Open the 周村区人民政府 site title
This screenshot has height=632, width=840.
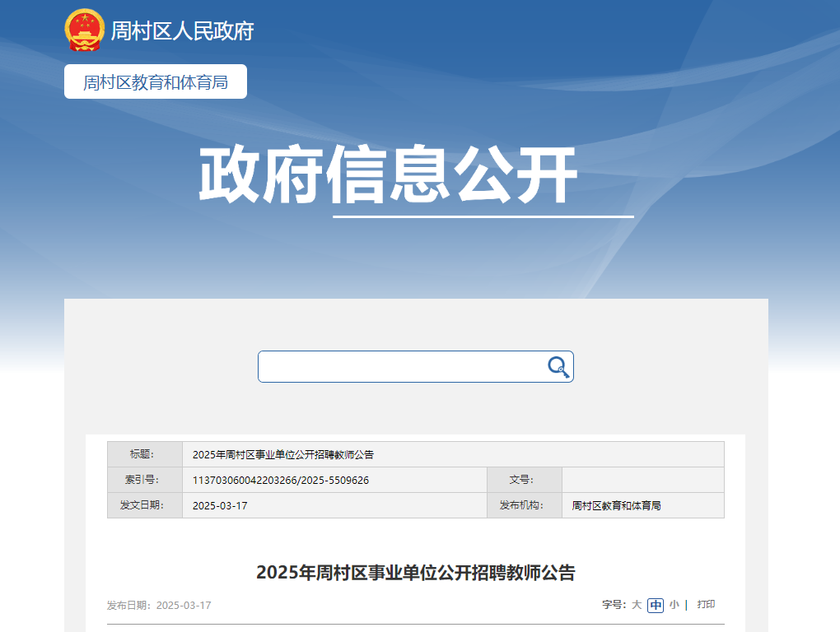pos(182,31)
